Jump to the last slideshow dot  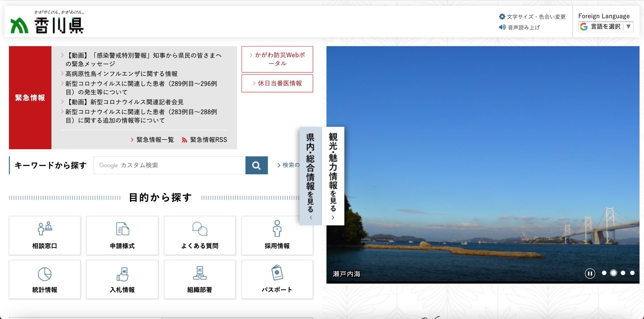click(x=632, y=273)
